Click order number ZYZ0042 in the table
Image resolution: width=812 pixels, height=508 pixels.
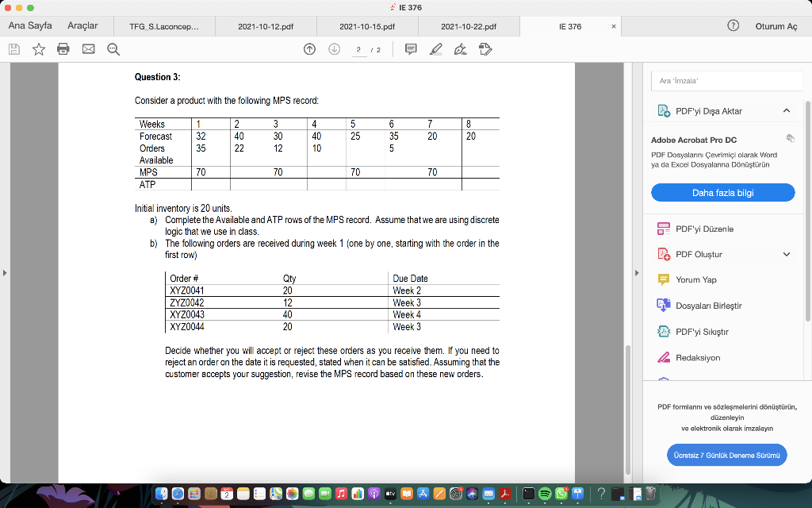tap(187, 302)
